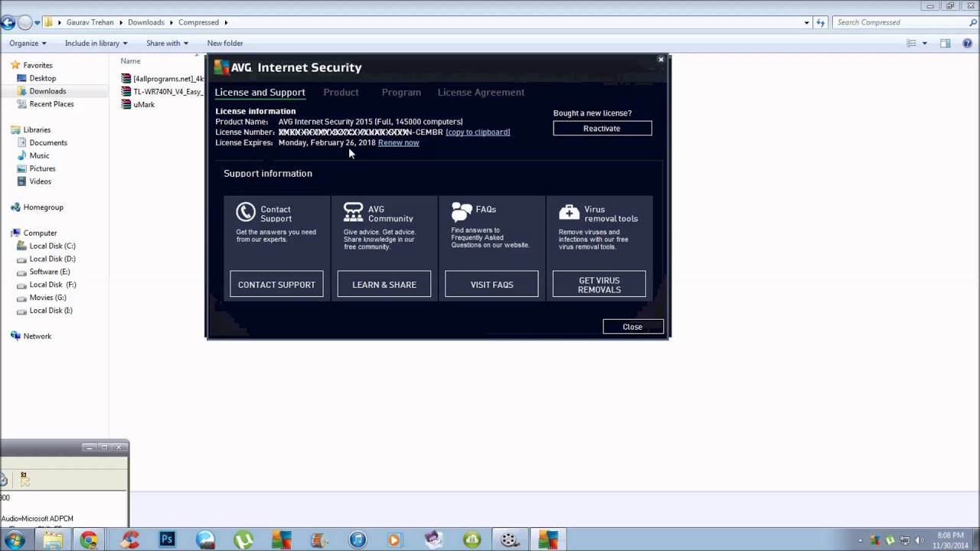Open the Pictures library
This screenshot has height=551, width=980.
pyautogui.click(x=42, y=169)
